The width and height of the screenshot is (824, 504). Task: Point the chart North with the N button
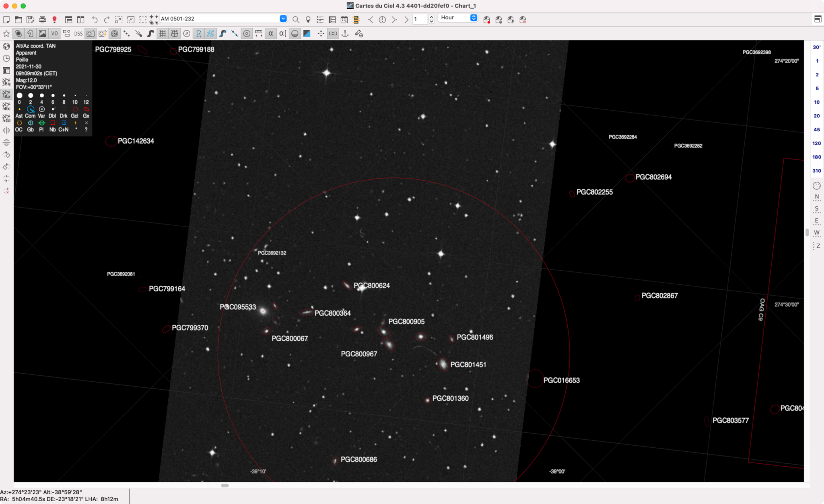(x=816, y=197)
